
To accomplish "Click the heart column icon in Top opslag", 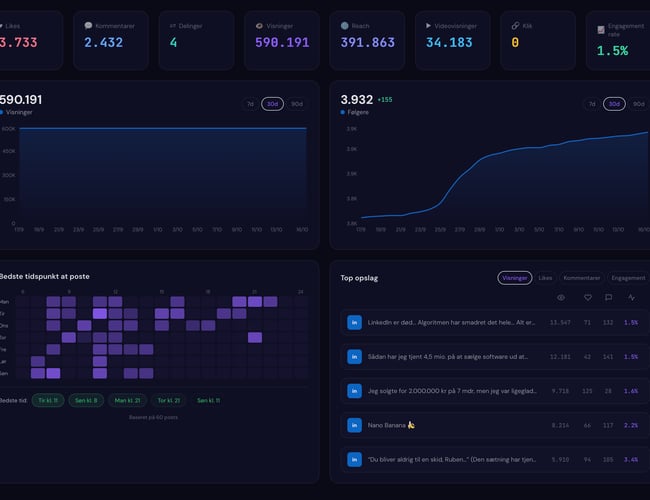I will click(588, 298).
